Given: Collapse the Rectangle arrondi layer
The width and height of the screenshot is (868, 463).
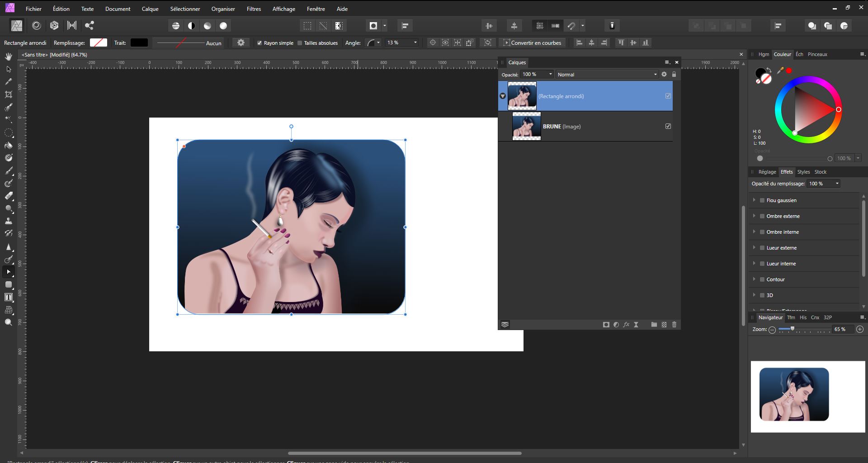Looking at the screenshot, I should tap(502, 96).
